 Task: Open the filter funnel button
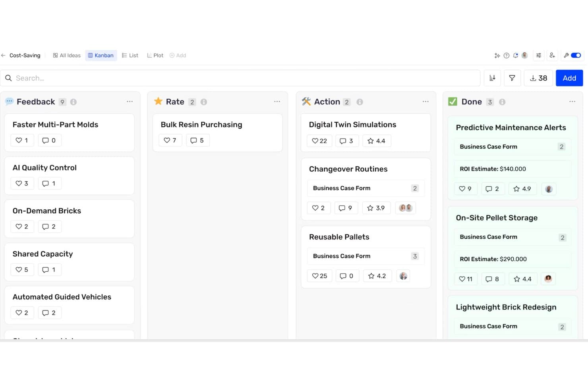click(512, 78)
